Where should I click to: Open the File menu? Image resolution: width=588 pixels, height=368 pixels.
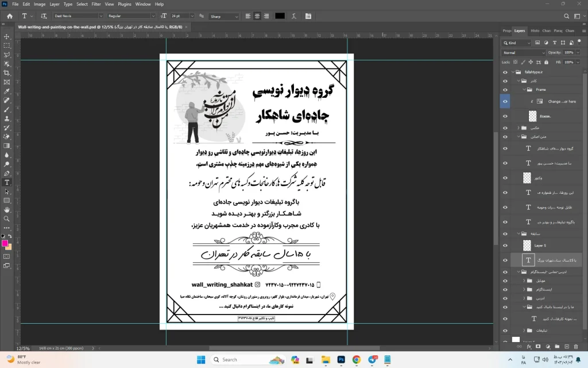pos(16,4)
